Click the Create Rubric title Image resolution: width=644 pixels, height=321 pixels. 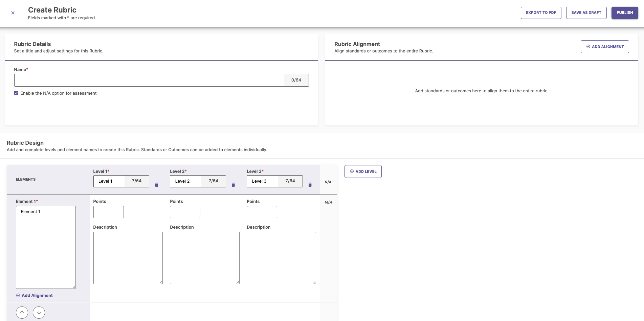pyautogui.click(x=52, y=10)
